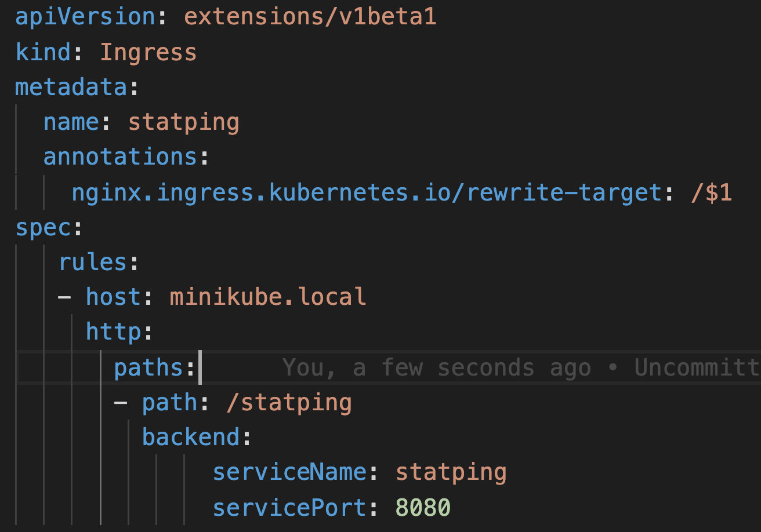Click the rewrite value /$1

[x=713, y=192]
